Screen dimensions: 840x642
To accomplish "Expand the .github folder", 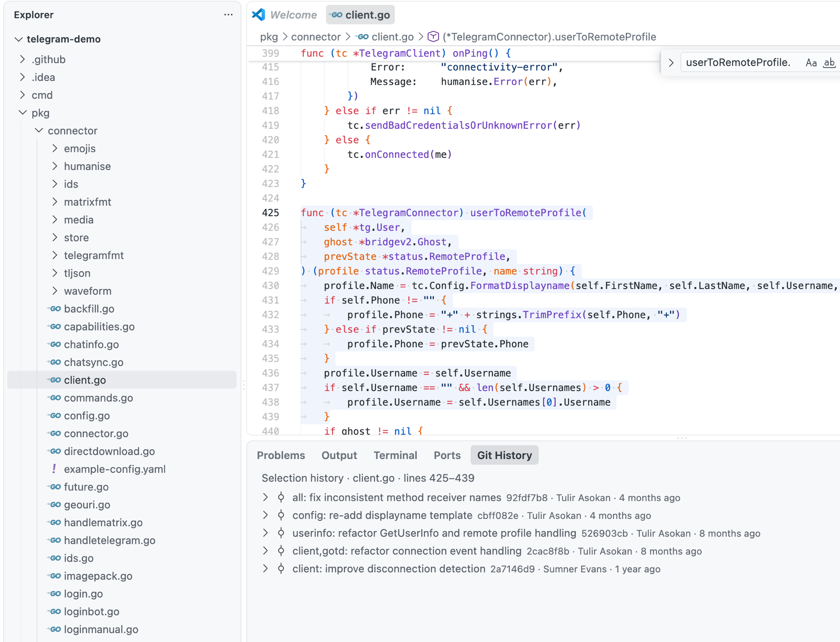I will click(23, 59).
